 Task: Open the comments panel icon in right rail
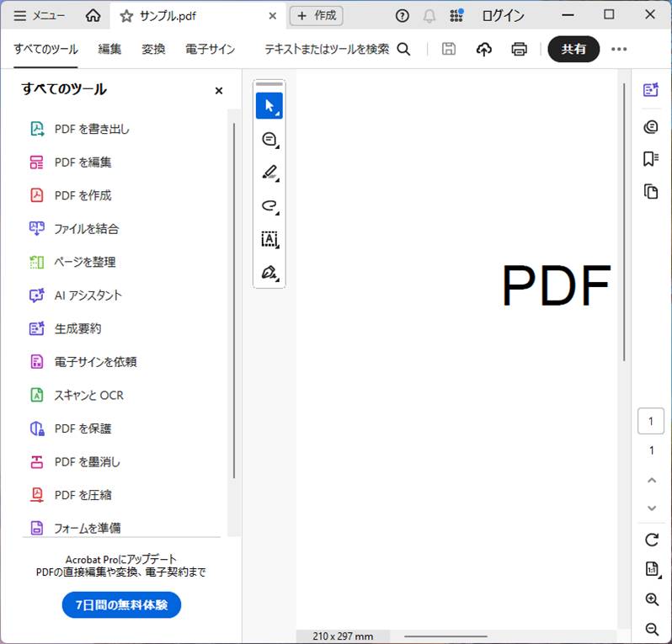pyautogui.click(x=651, y=127)
